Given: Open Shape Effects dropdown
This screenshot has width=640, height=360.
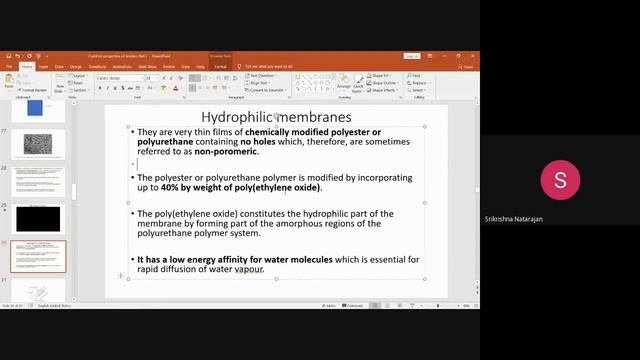Looking at the screenshot, I should [x=382, y=90].
